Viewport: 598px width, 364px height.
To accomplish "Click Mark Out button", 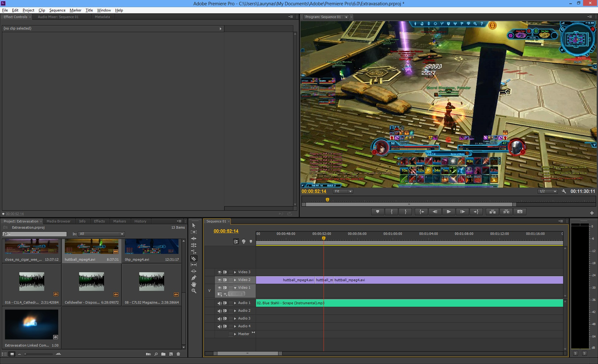I will tap(406, 212).
